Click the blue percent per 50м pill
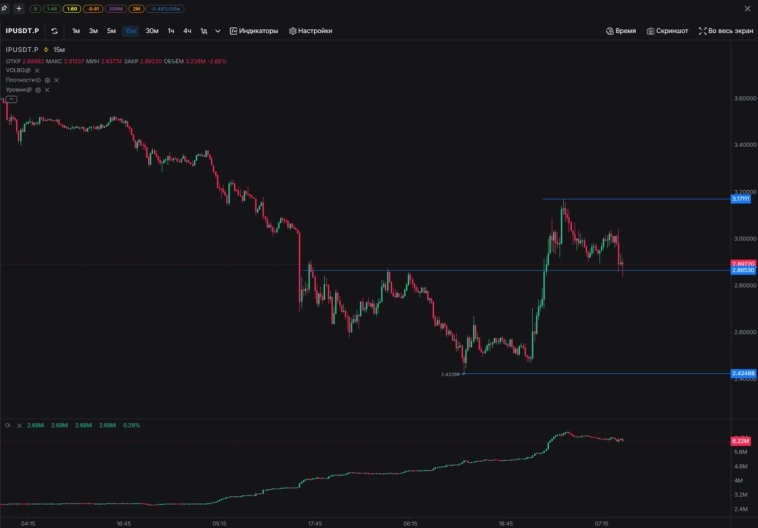 (x=165, y=9)
